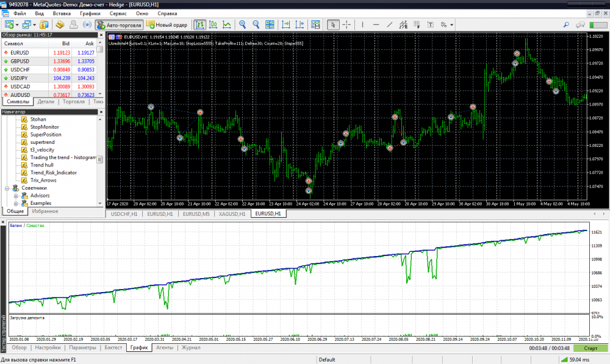The height and width of the screenshot is (364, 610).
Task: Switch to the Бэктест tester tab
Action: pyautogui.click(x=113, y=348)
